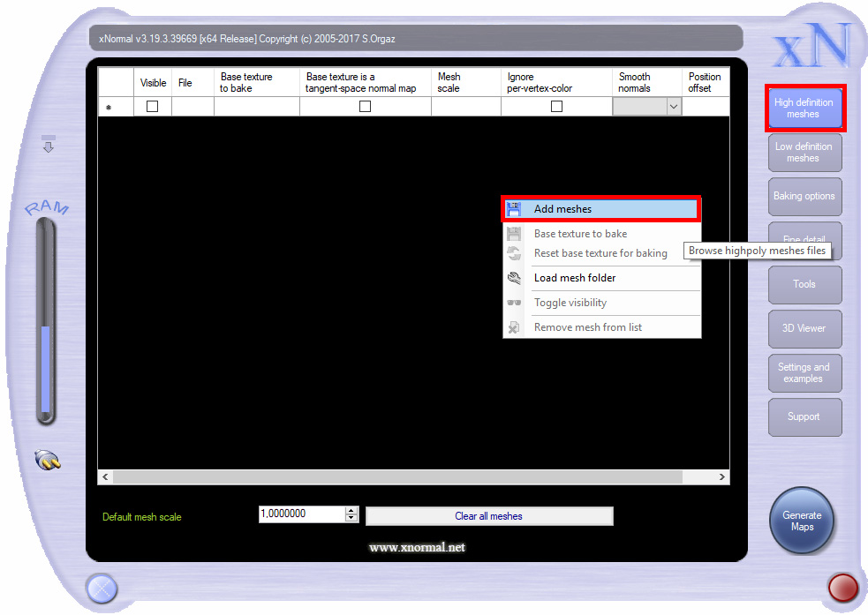
Task: Click the small down-arrow icon above RAM
Action: (49, 146)
